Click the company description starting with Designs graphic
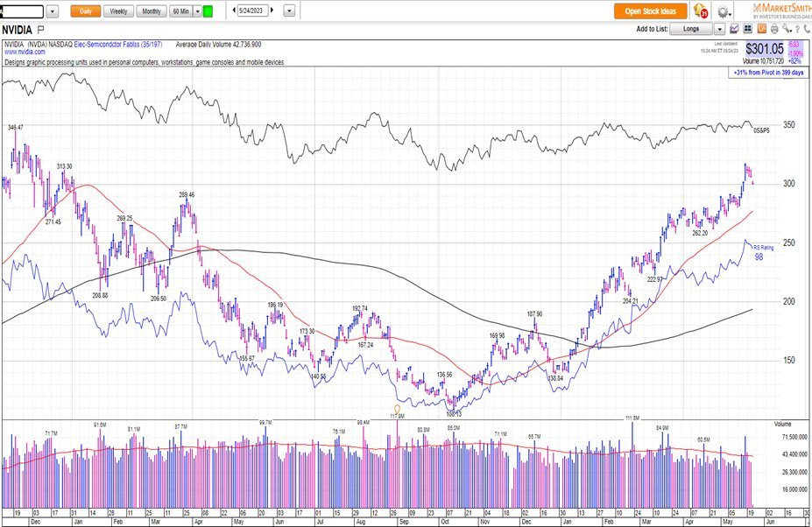The image size is (812, 527). point(145,62)
